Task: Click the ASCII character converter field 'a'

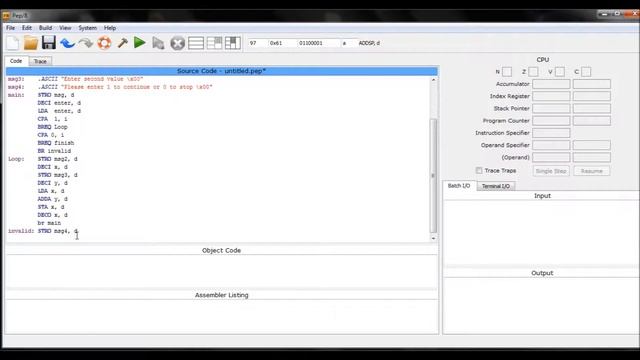Action: 348,43
